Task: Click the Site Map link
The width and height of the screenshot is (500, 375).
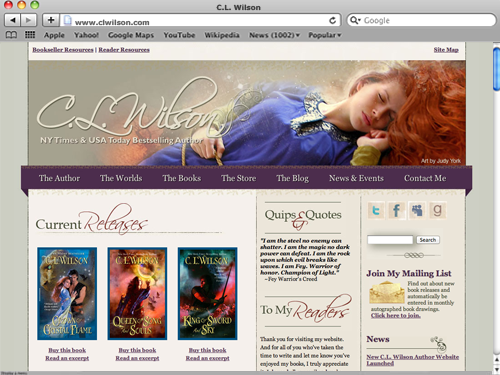Action: click(446, 50)
